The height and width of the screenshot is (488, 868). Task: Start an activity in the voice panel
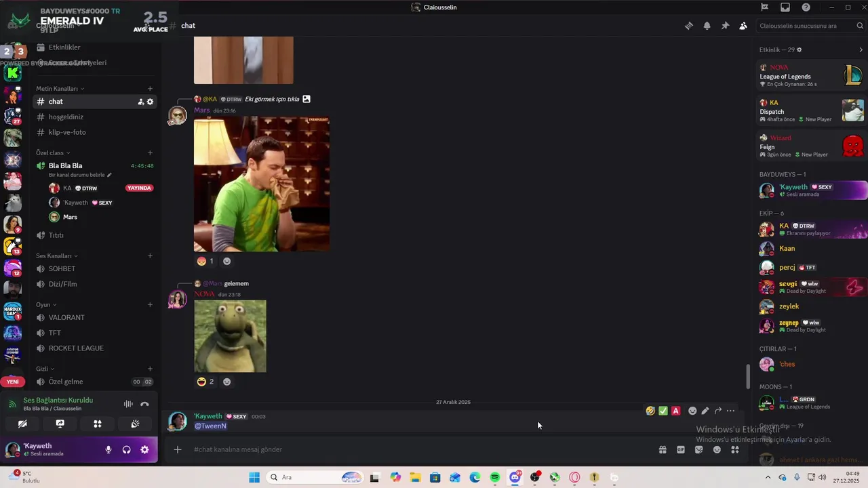coord(98,424)
